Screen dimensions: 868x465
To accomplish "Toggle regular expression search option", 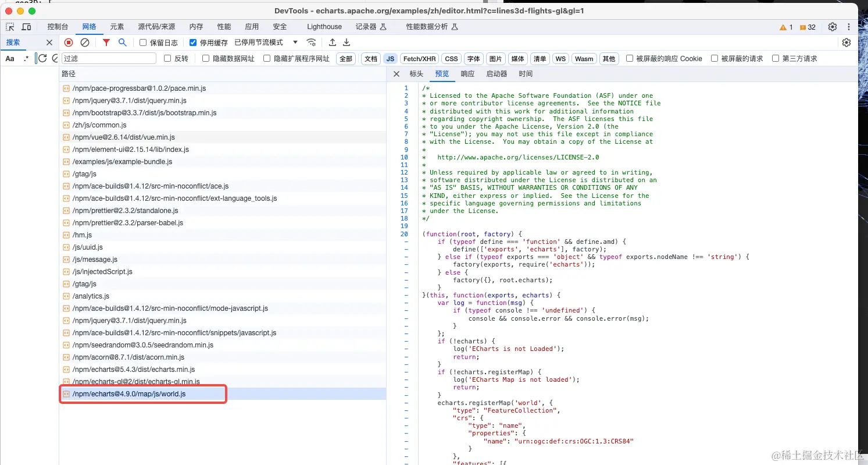I will click(26, 59).
